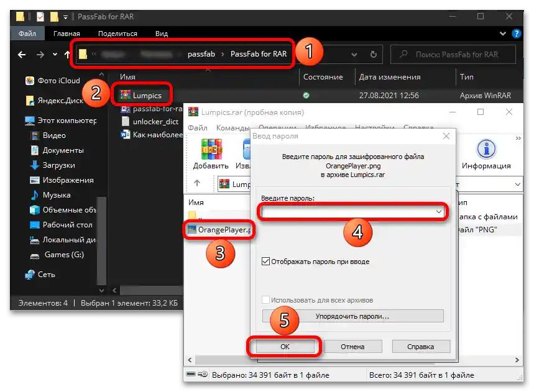The height and width of the screenshot is (392, 534).
Task: Click WinRAR status bar key icon
Action: point(203,375)
